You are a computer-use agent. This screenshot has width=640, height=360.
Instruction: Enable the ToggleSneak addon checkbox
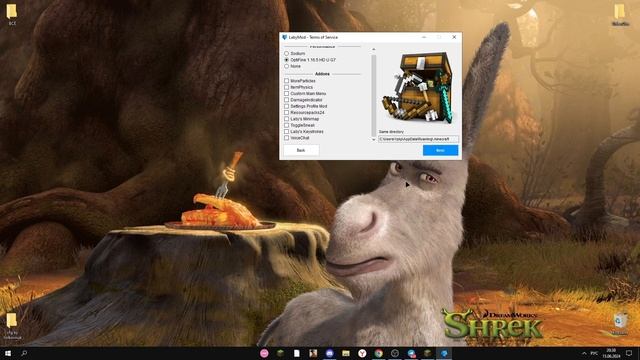point(287,125)
